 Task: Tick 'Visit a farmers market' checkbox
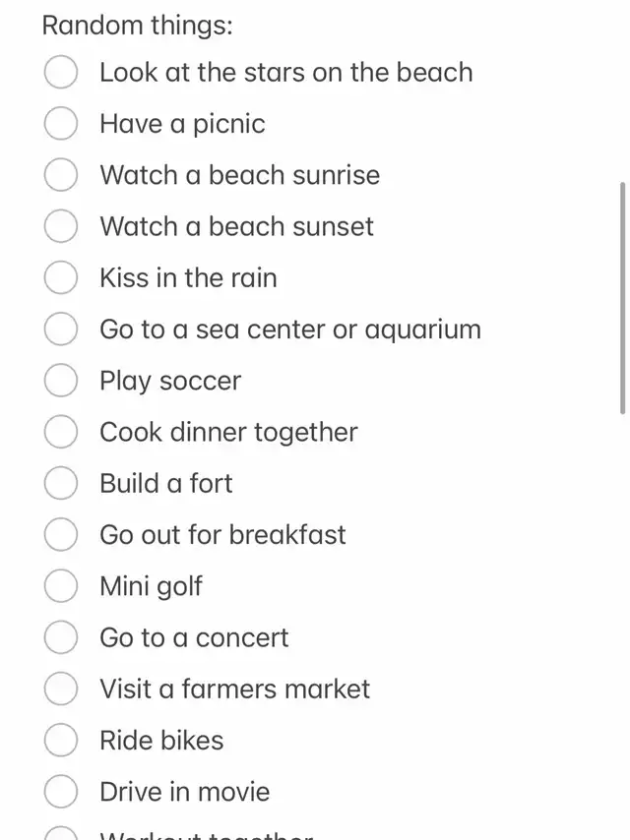61,689
